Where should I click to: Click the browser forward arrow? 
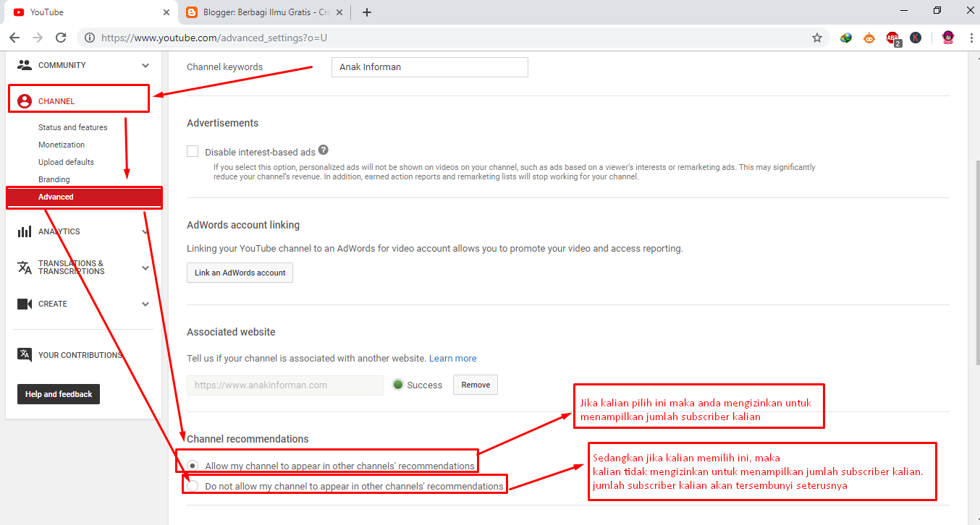pos(38,38)
